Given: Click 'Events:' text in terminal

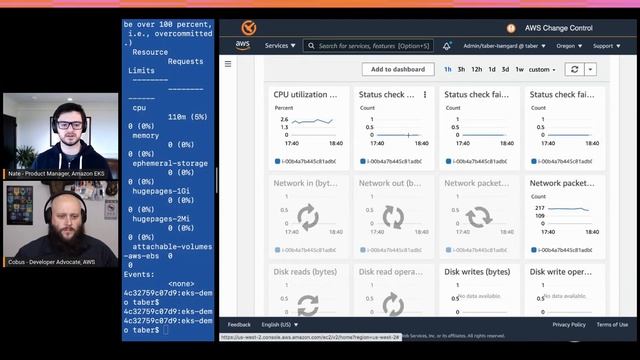Looking at the screenshot, I should [x=139, y=274].
